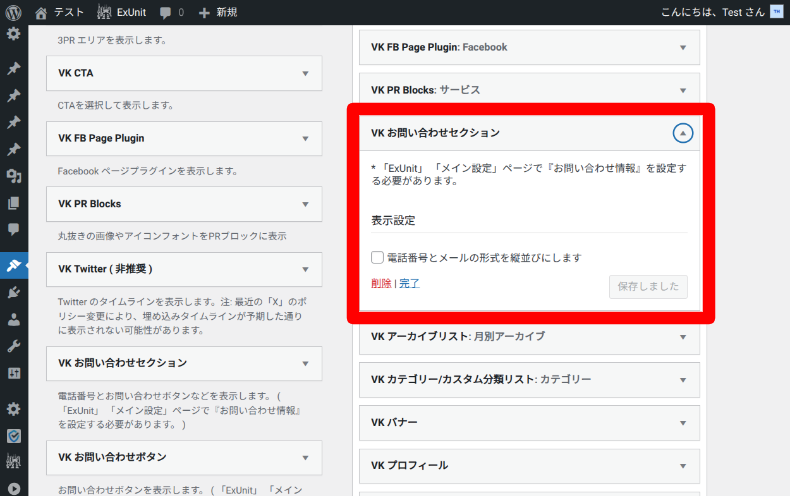This screenshot has width=790, height=496.
Task: Click the 表示設定 heading text
Action: click(393, 220)
